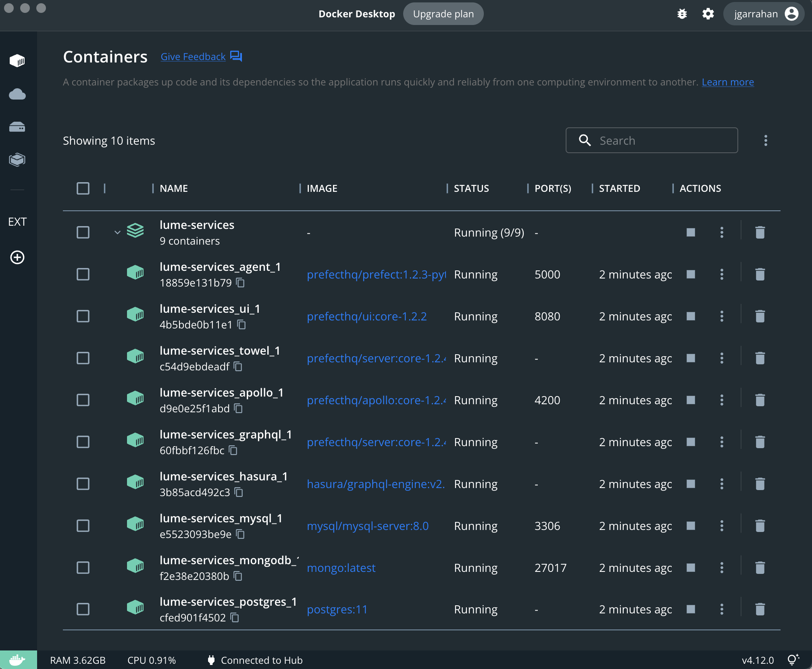
Task: Stop the lume-services_agent_1 container
Action: (x=691, y=274)
